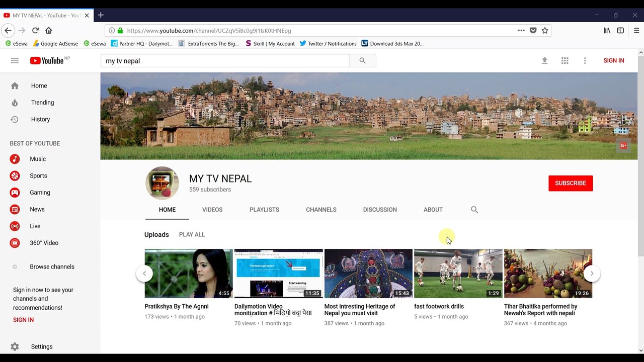
Task: Open the Firefox main menu
Action: (x=636, y=31)
